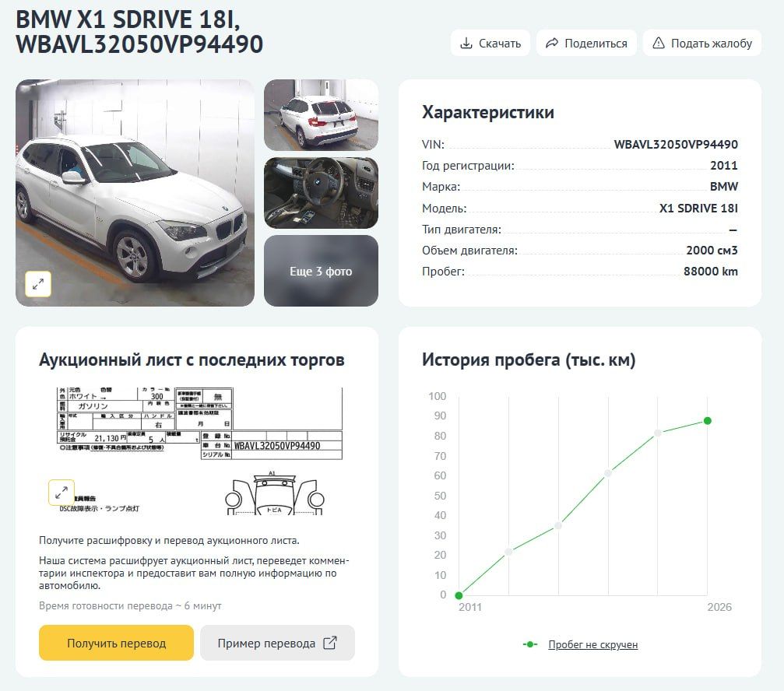Open the auction sheet scan image
Screen dimensions: 784x691
coord(199,451)
